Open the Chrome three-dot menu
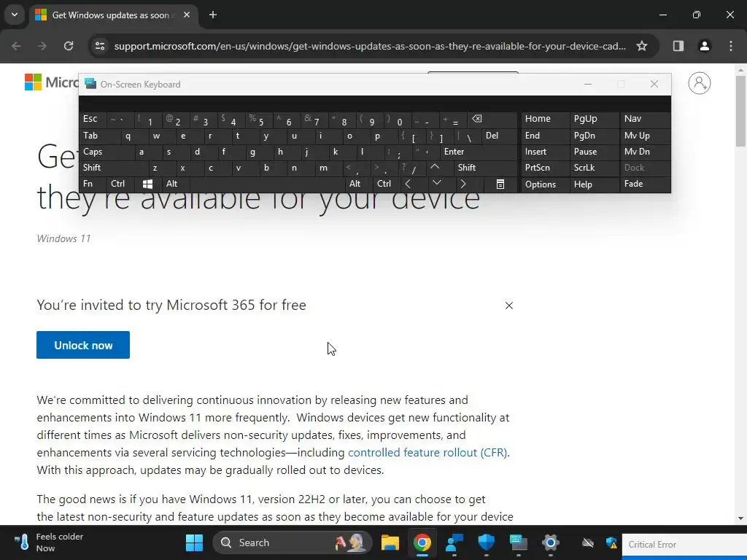Image resolution: width=747 pixels, height=560 pixels. tap(731, 46)
